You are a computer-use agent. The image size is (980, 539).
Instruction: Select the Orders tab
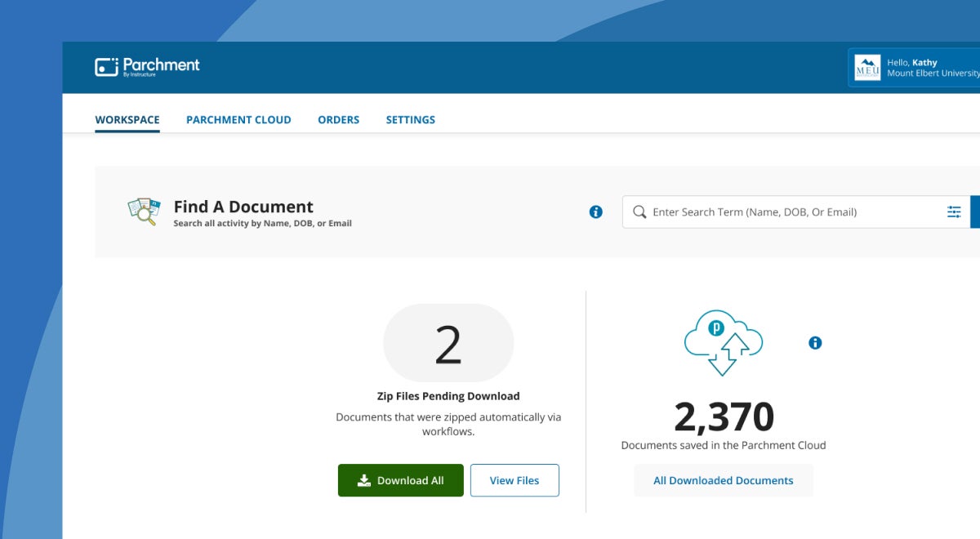338,119
